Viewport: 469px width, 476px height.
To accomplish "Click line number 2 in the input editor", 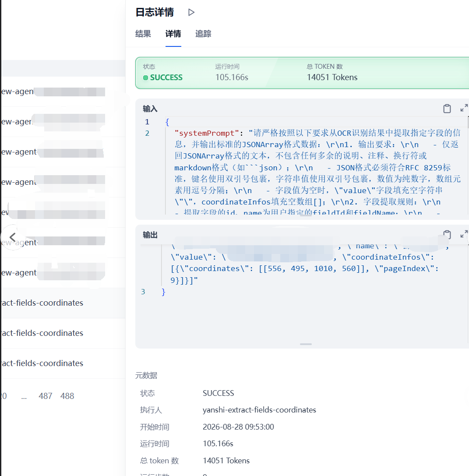I will [x=147, y=133].
